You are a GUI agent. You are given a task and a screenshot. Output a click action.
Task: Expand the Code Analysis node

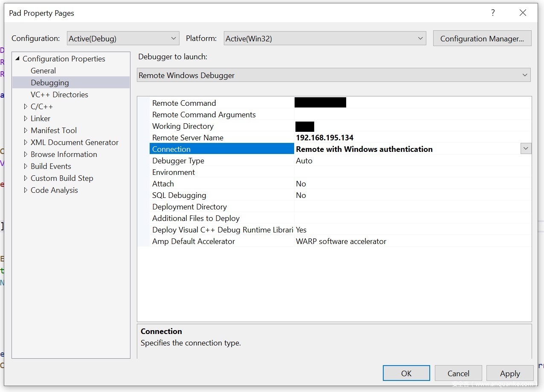click(x=26, y=190)
